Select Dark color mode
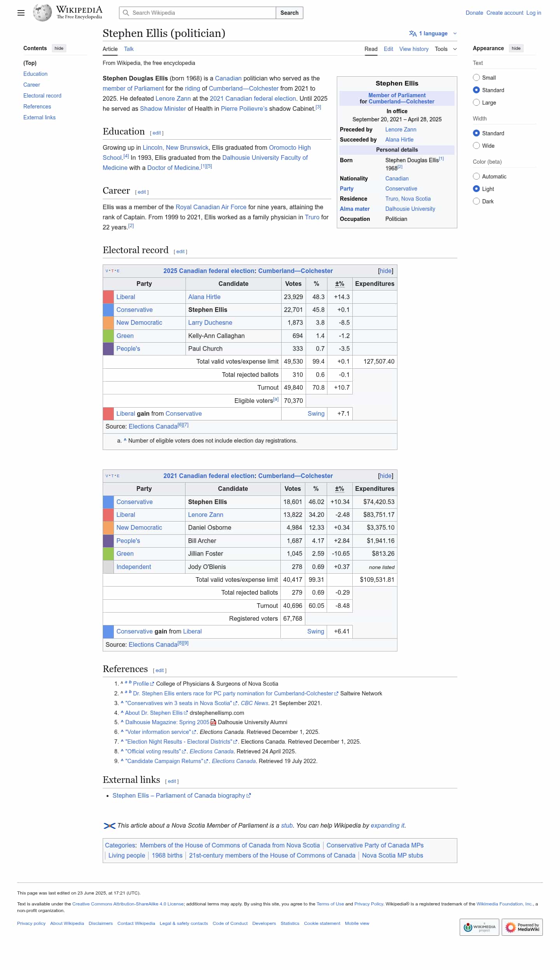This screenshot has height=970, width=560. click(x=476, y=201)
